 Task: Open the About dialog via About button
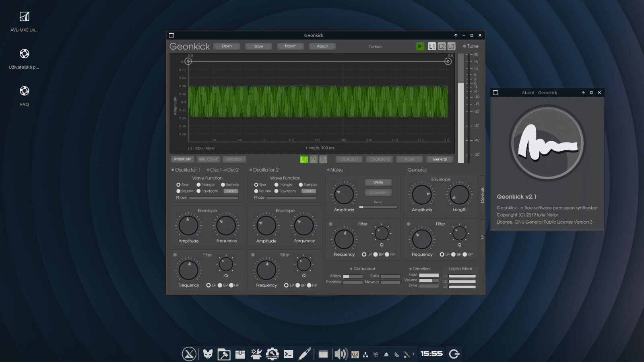[x=322, y=46]
